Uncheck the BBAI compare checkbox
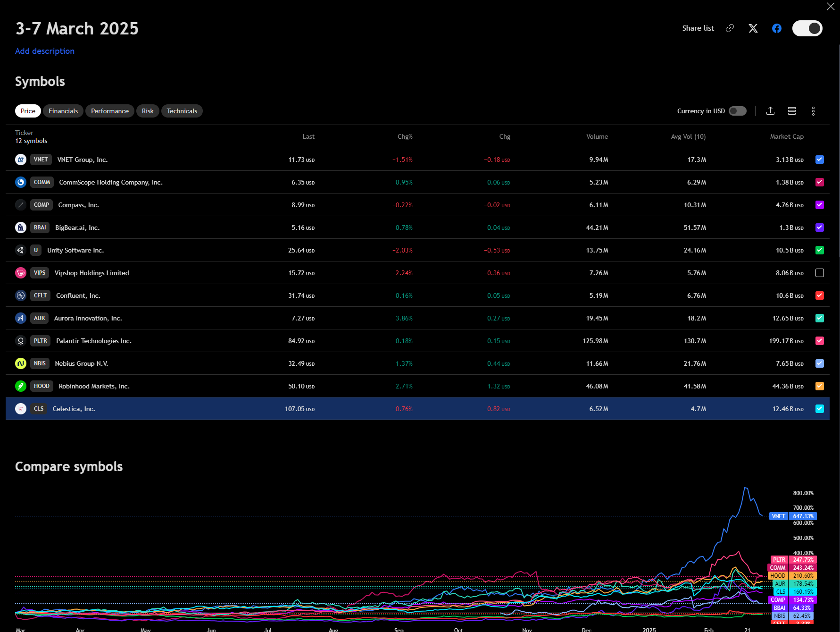Image resolution: width=840 pixels, height=632 pixels. 820,228
